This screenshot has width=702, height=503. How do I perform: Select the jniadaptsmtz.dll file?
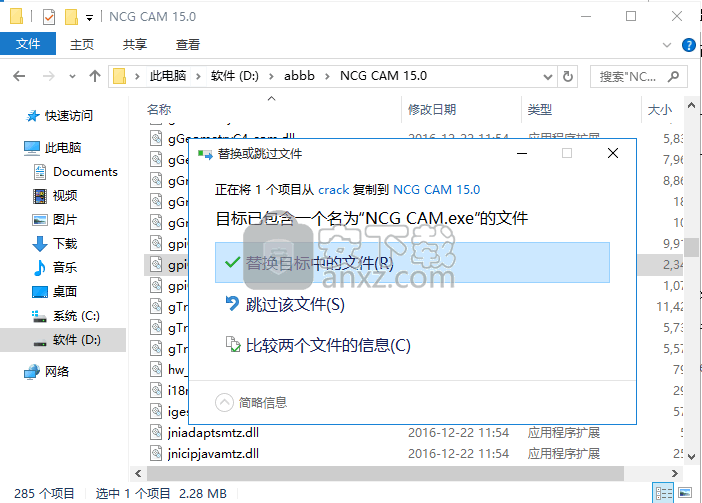tap(213, 433)
